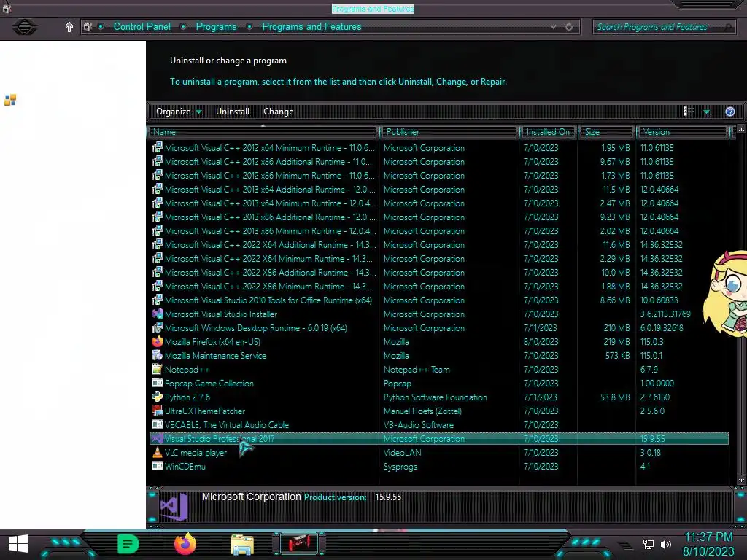
Task: Click Programs and Features breadcrumb
Action: point(312,27)
